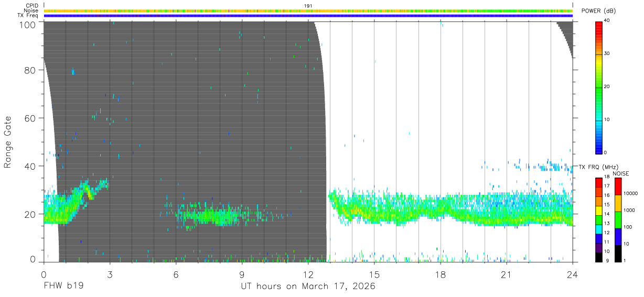Click the blue TX Freq strip above the plot
Image resolution: width=644 pixels, height=297 pixels.
click(x=308, y=16)
